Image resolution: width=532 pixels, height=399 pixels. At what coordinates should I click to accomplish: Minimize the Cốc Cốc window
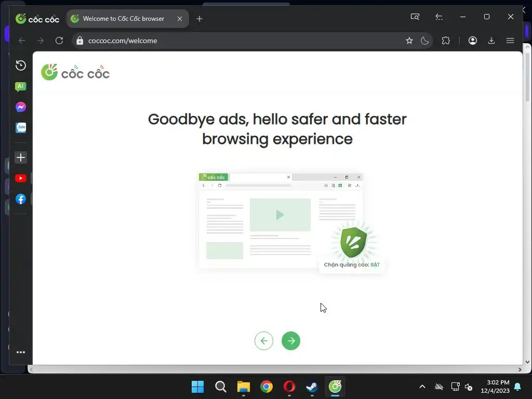pos(463,17)
